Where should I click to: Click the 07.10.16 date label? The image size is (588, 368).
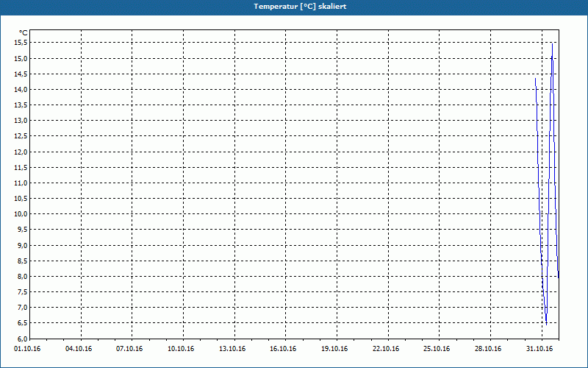[x=129, y=349]
